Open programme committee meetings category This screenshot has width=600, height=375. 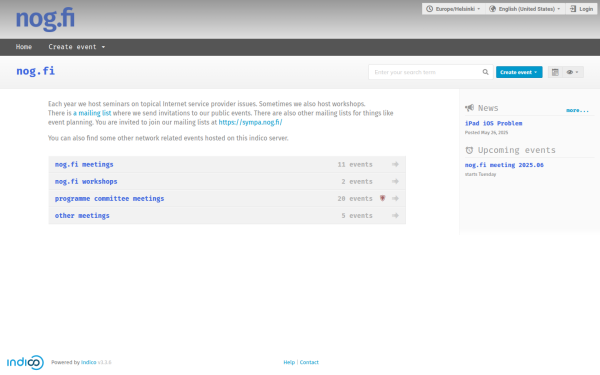109,199
